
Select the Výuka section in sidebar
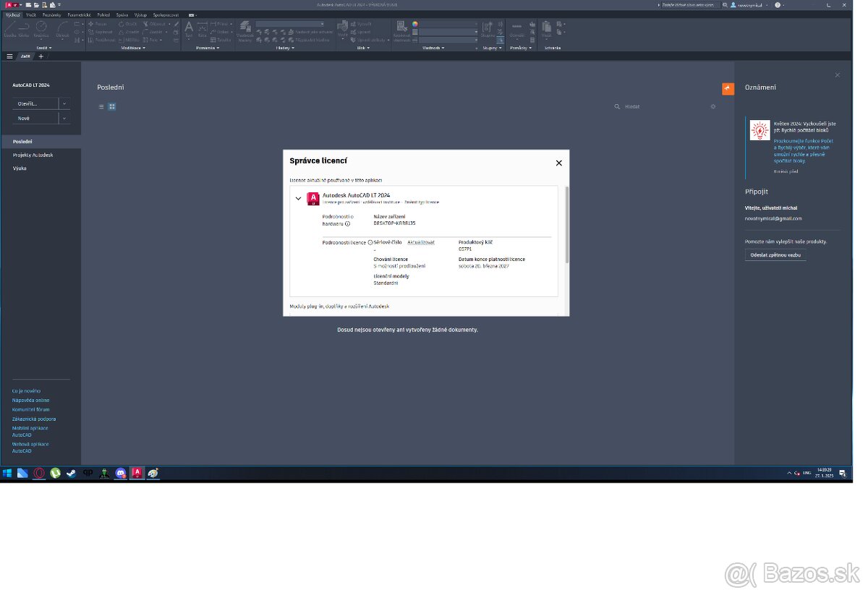[20, 168]
